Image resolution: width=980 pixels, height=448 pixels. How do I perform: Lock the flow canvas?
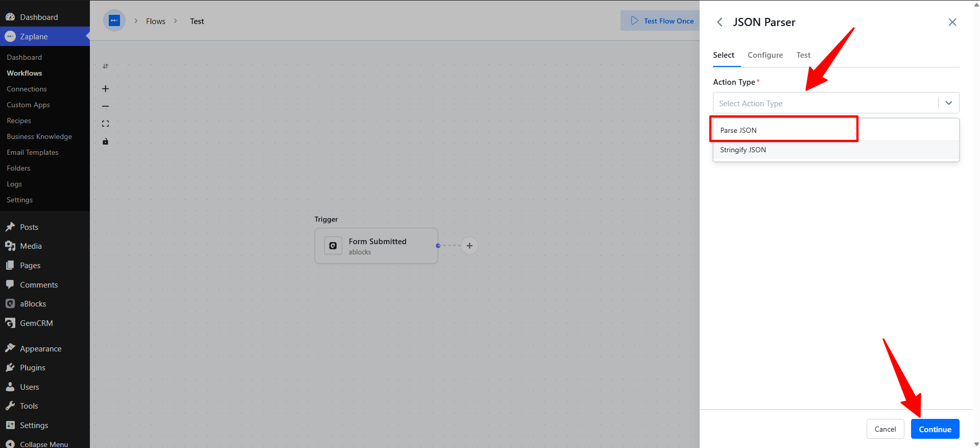click(106, 142)
